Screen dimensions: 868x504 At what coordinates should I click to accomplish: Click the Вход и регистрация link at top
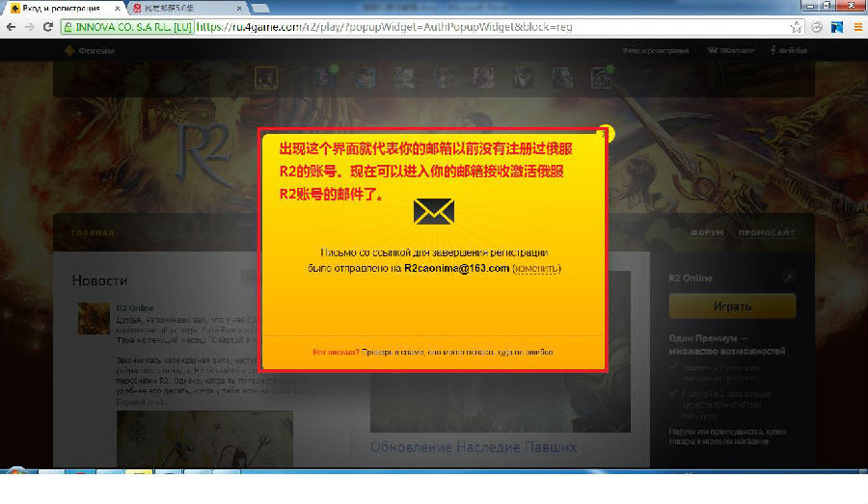click(x=656, y=50)
